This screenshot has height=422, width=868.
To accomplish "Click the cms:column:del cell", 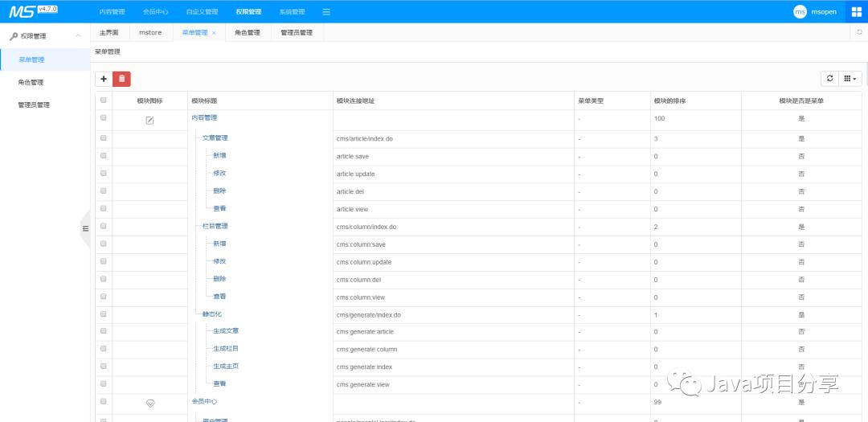I will [358, 280].
